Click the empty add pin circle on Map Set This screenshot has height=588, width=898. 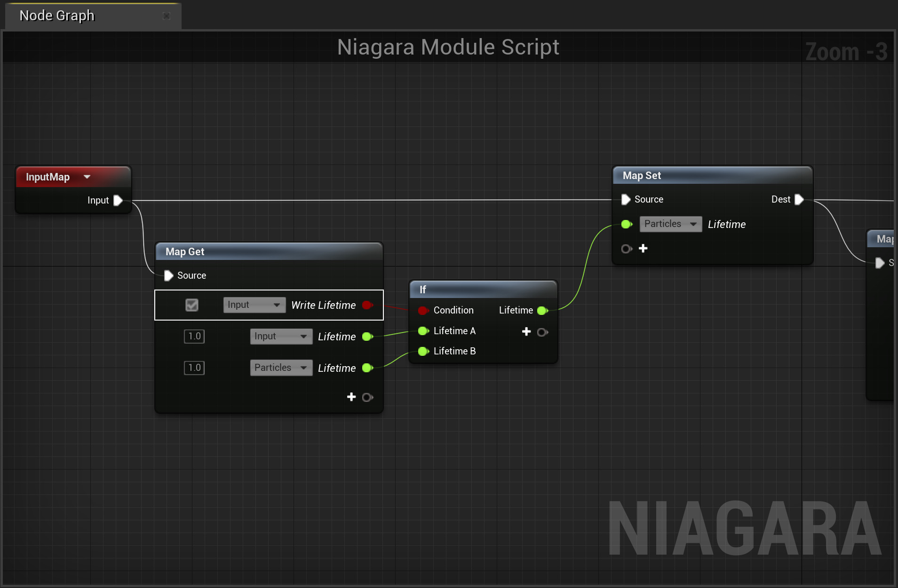[627, 249]
